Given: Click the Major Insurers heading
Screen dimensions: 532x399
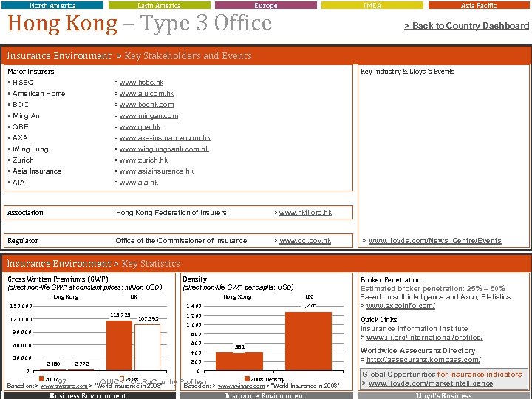Looking at the screenshot, I should pos(31,72).
